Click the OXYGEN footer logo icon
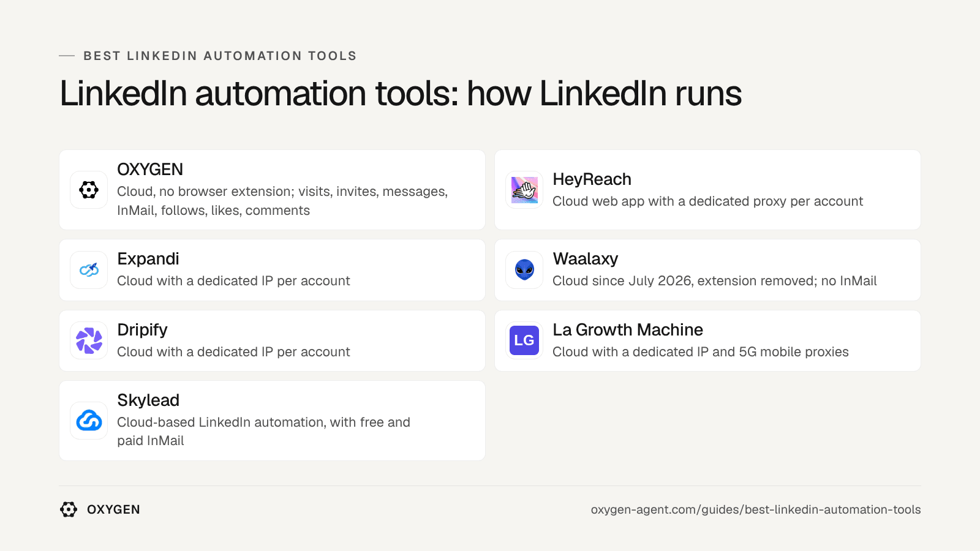The height and width of the screenshot is (551, 980). pyautogui.click(x=69, y=509)
